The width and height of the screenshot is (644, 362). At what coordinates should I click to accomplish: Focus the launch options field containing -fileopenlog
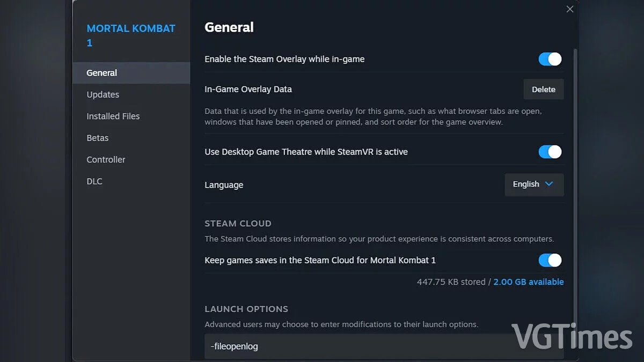[384, 346]
